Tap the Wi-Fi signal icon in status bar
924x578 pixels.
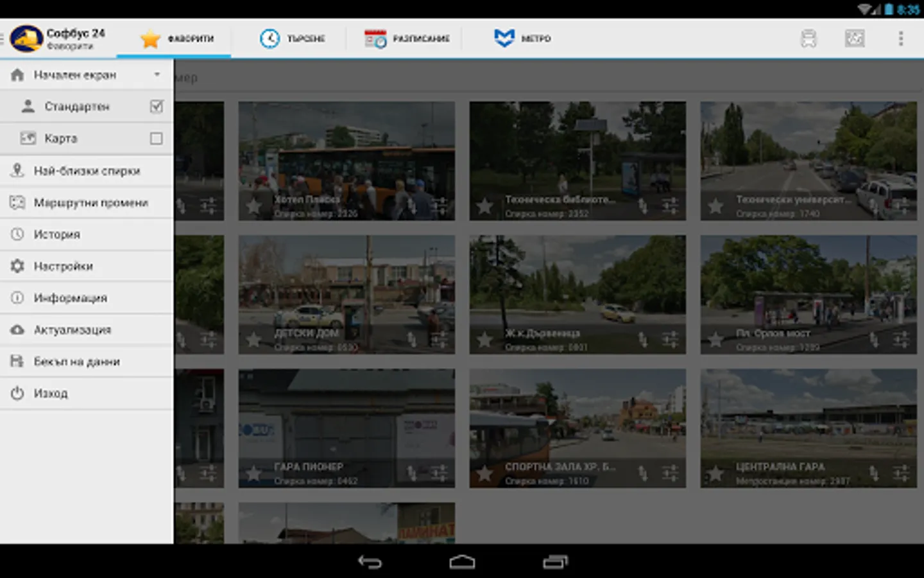click(x=866, y=9)
